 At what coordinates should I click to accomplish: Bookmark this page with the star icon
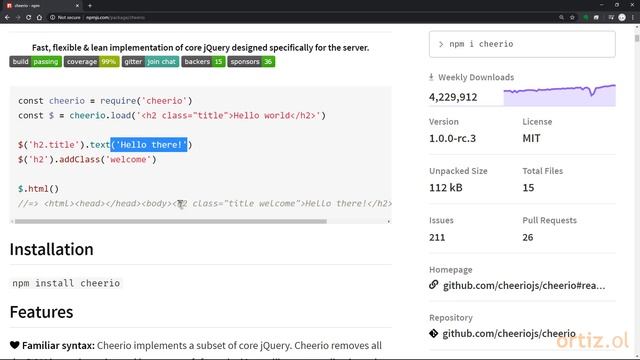(572, 18)
